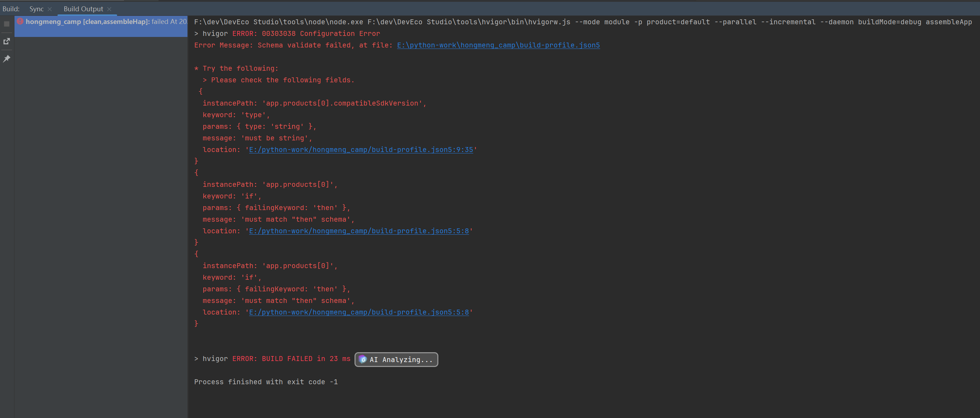Image resolution: width=980 pixels, height=418 pixels.
Task: Click the Build: panel label
Action: [x=11, y=9]
